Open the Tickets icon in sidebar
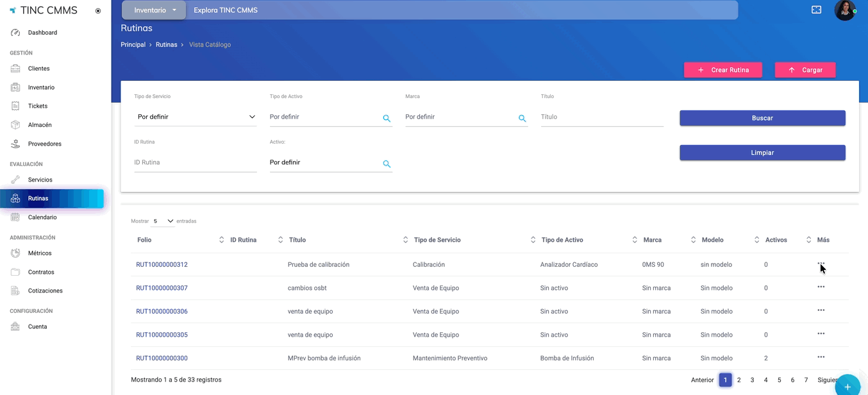The image size is (868, 395). (15, 106)
